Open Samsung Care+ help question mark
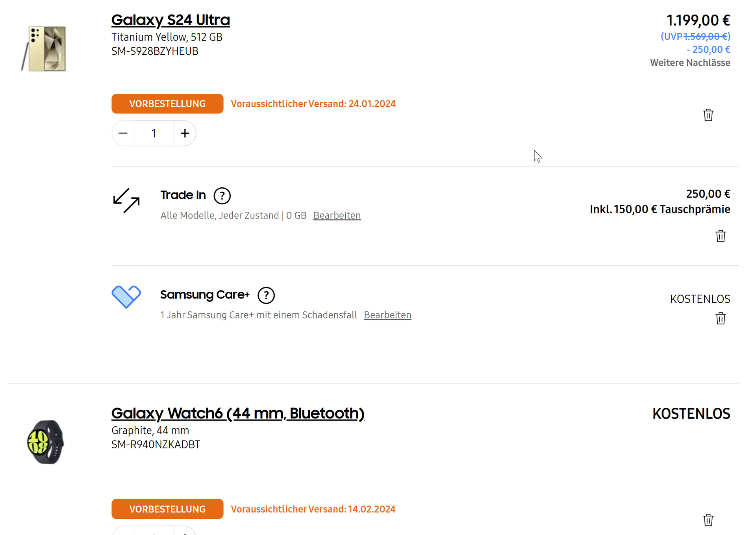Image resolution: width=756 pixels, height=535 pixels. tap(266, 295)
